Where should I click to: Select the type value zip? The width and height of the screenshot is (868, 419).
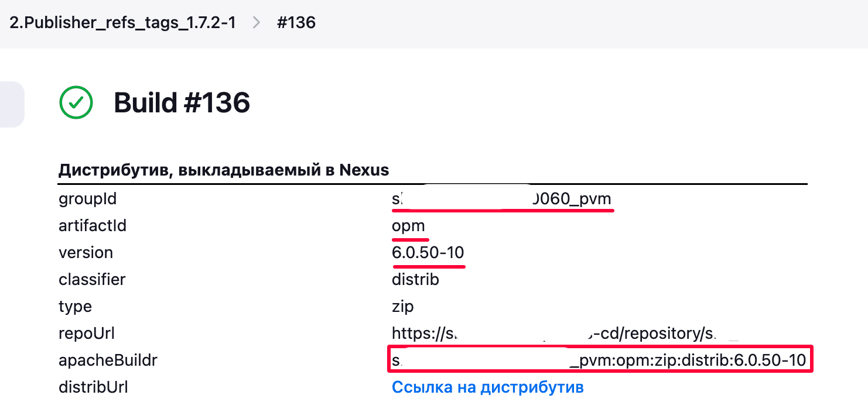tap(402, 307)
